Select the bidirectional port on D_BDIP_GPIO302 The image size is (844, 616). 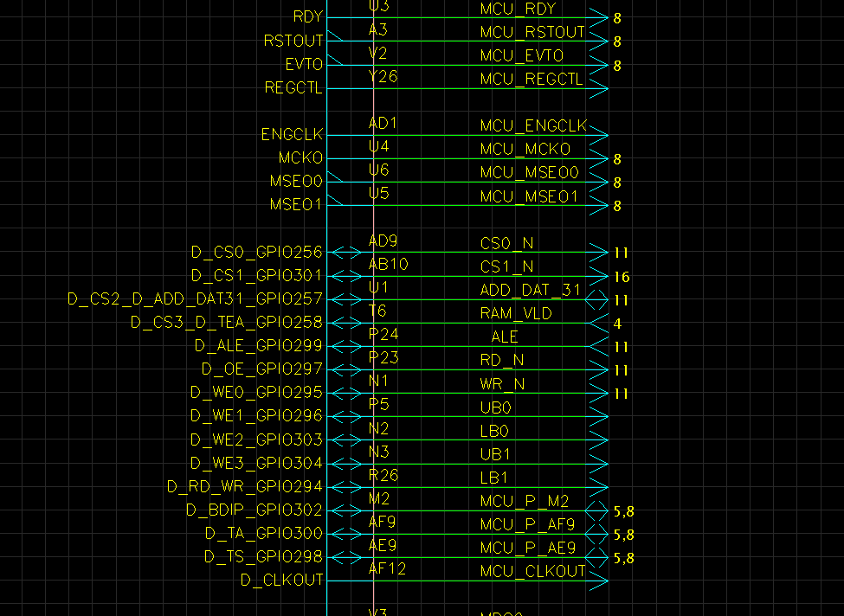(345, 510)
